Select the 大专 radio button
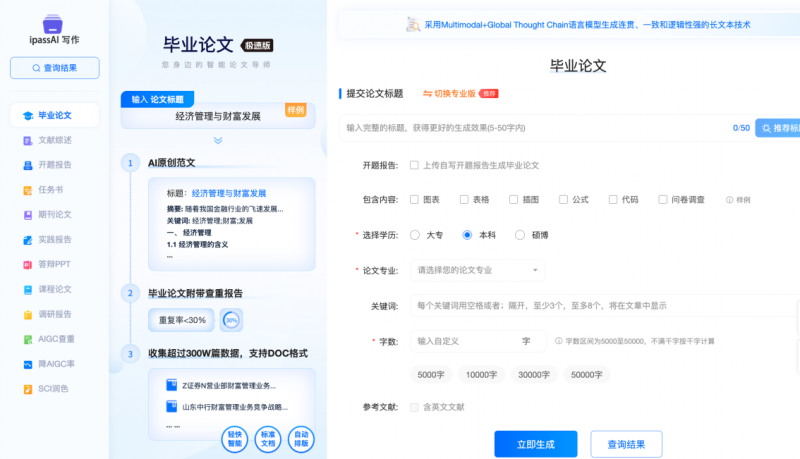This screenshot has height=459, width=800. pyautogui.click(x=415, y=235)
